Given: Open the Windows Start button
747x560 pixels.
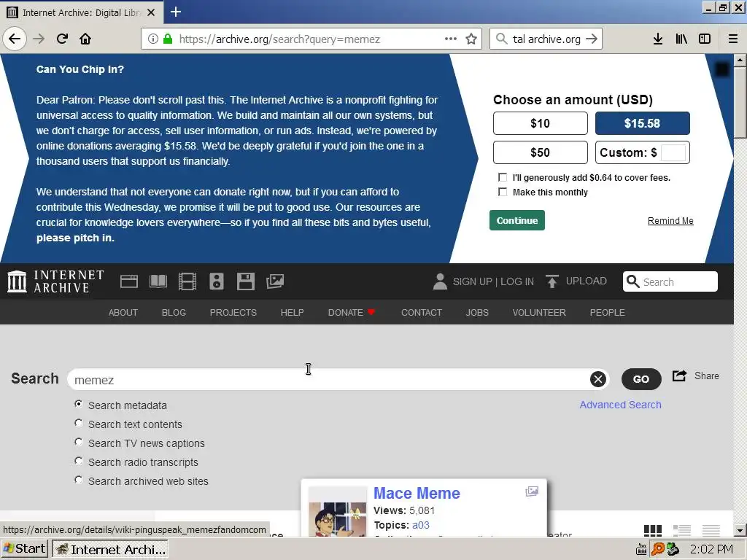Looking at the screenshot, I should (24, 549).
